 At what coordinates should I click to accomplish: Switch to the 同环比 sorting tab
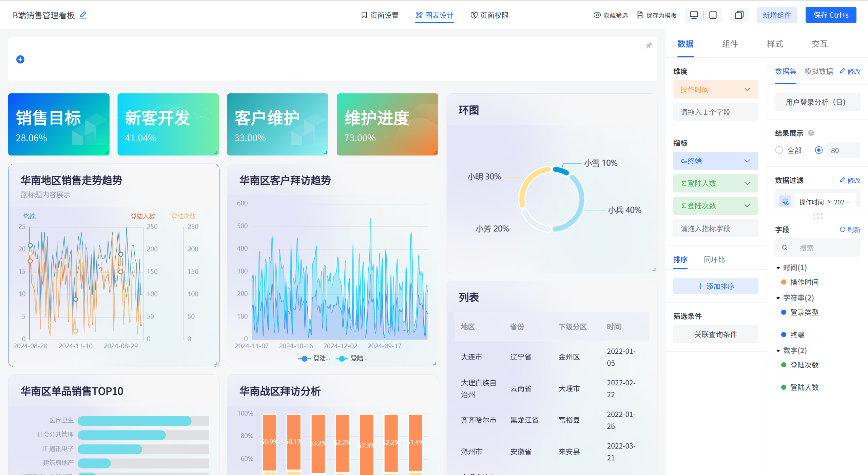coord(714,259)
